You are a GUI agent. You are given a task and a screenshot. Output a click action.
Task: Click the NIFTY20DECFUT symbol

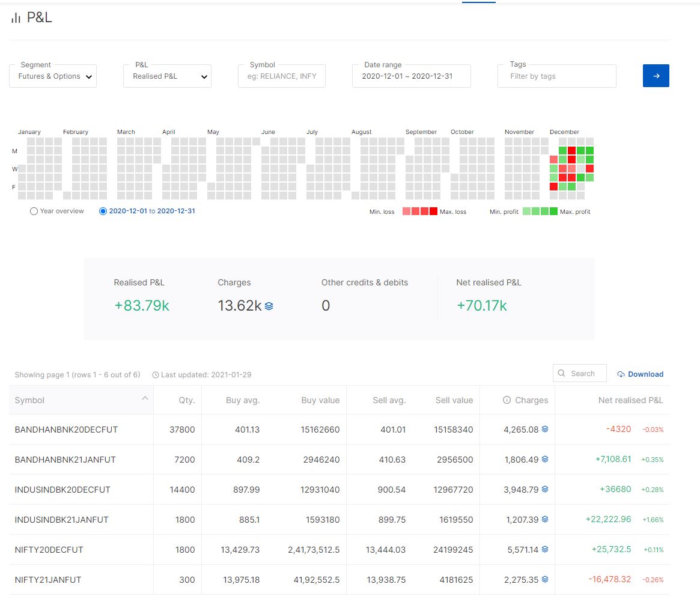coord(49,550)
